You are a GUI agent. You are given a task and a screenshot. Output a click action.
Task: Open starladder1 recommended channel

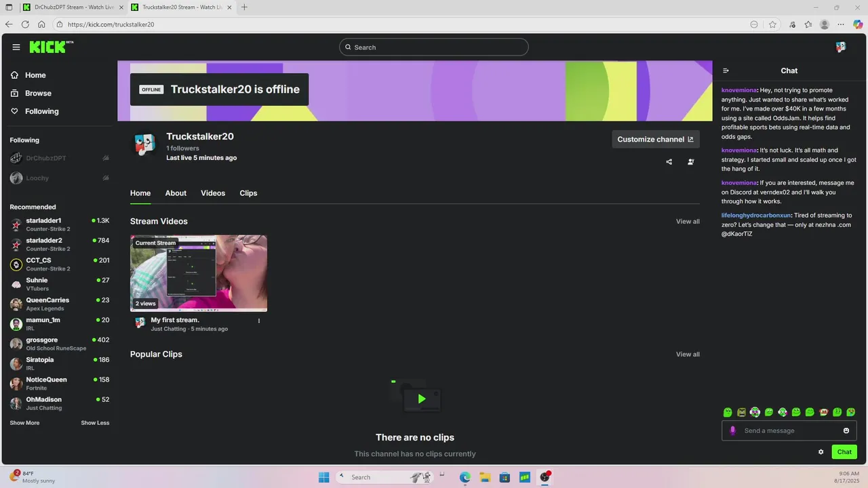(60, 224)
